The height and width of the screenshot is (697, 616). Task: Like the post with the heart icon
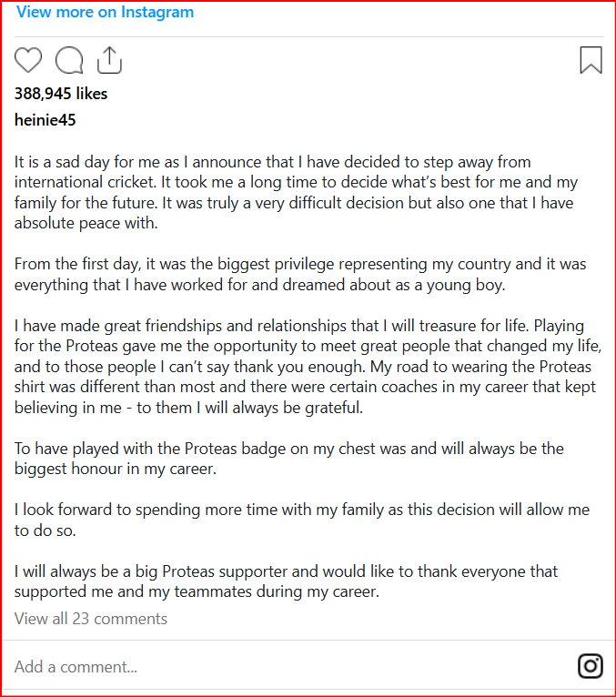coord(28,59)
